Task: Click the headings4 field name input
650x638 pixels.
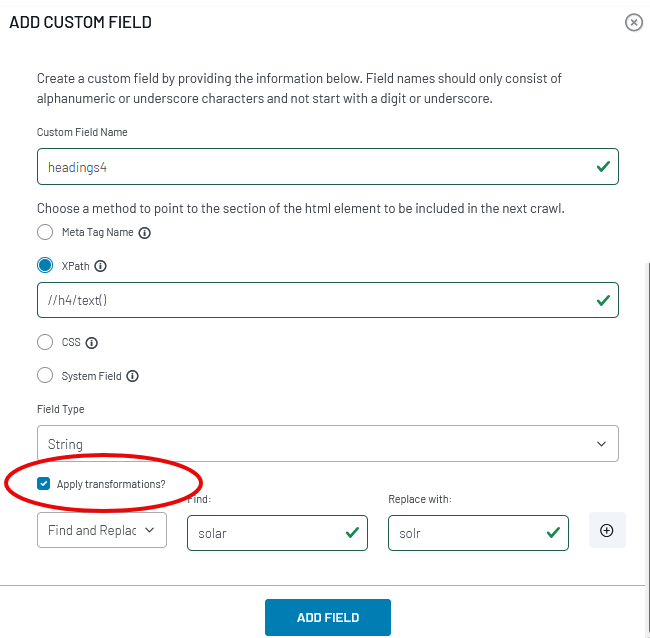Action: tap(327, 167)
